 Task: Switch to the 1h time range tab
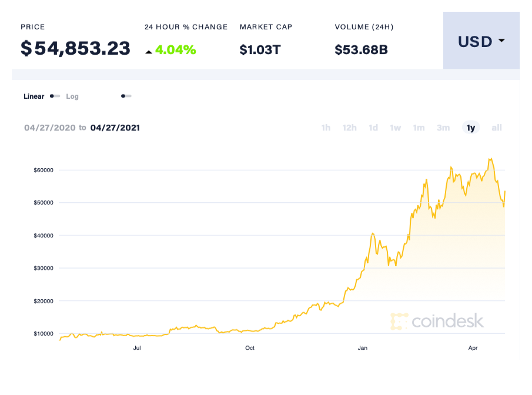point(326,128)
